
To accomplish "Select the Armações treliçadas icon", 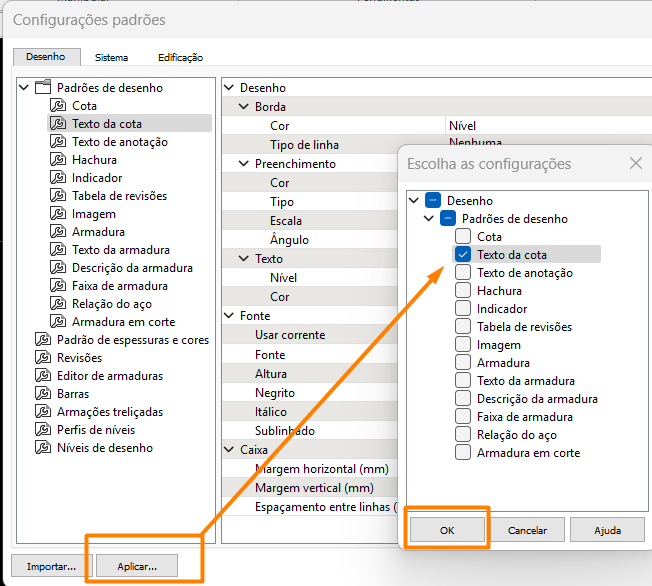I will click(x=43, y=412).
